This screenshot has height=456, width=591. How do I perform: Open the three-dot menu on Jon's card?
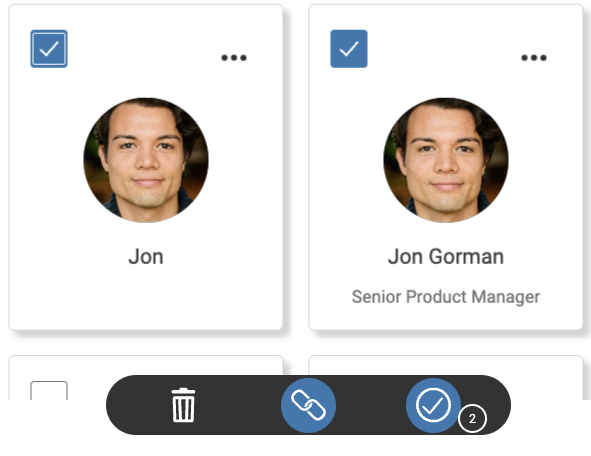[x=234, y=58]
